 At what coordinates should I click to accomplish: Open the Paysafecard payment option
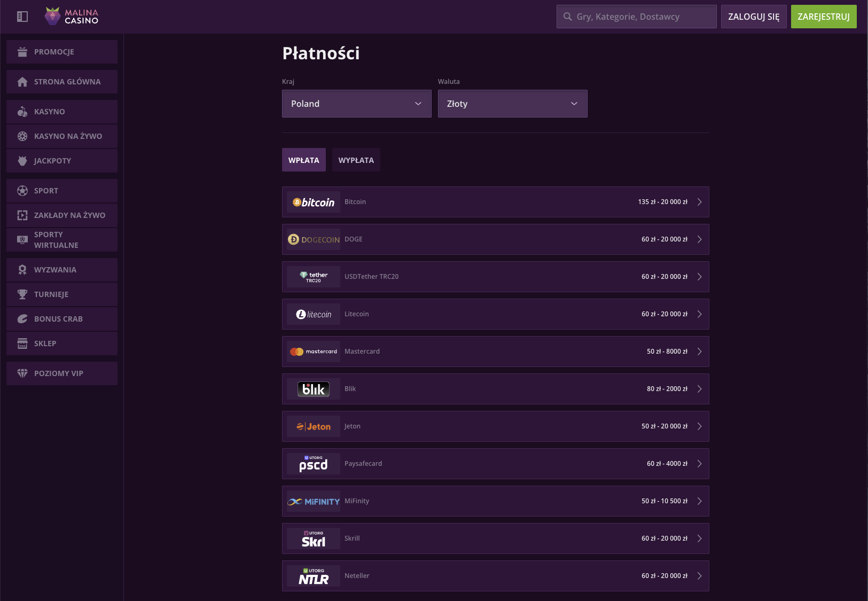tap(495, 464)
